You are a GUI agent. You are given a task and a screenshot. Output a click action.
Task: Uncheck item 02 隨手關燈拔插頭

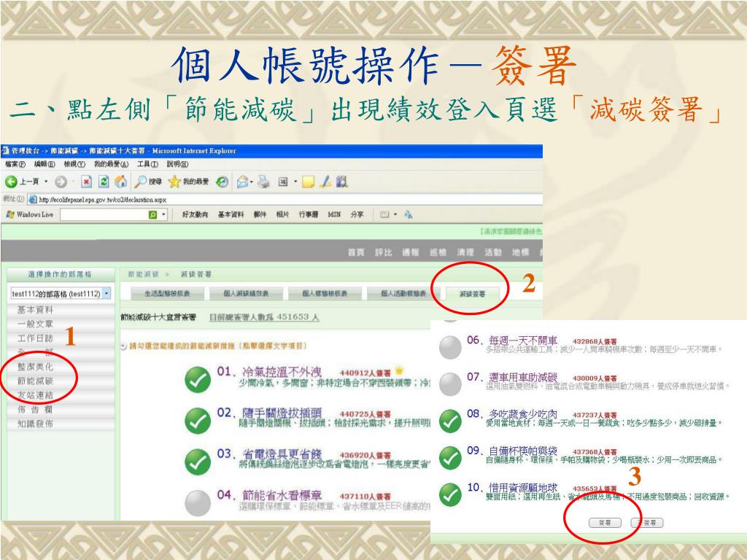coord(198,421)
